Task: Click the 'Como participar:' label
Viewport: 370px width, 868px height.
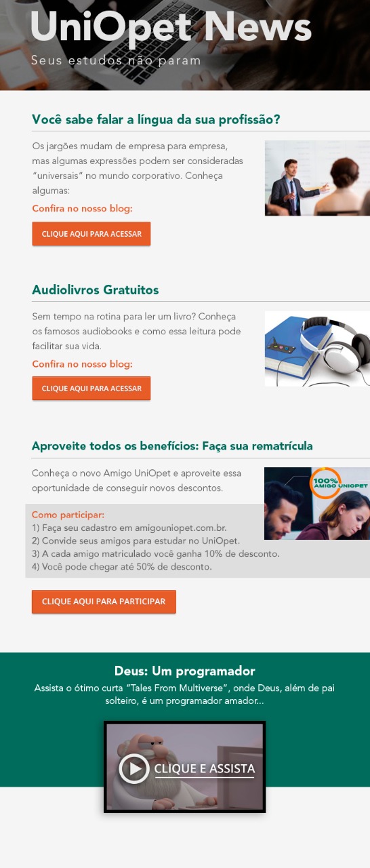Action: (68, 515)
